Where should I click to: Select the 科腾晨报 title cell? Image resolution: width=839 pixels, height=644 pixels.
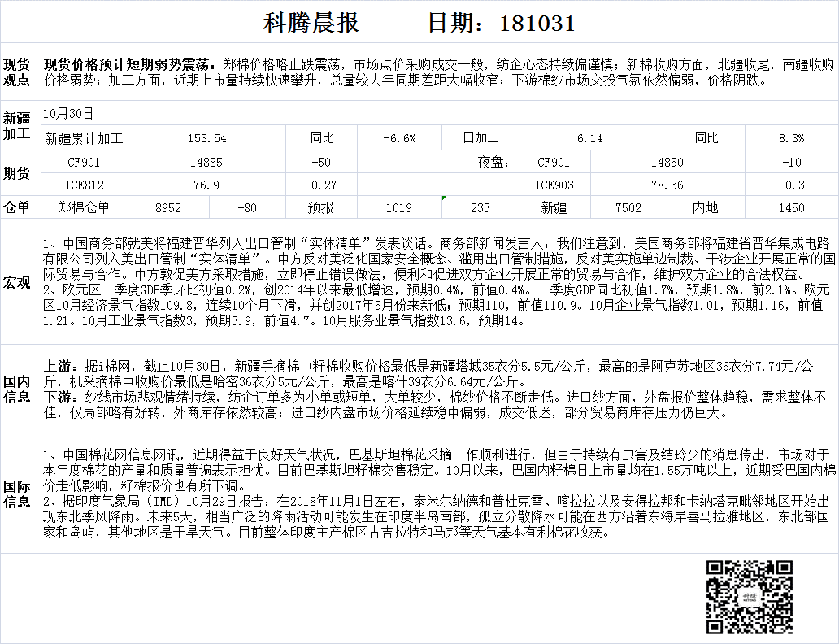point(311,23)
